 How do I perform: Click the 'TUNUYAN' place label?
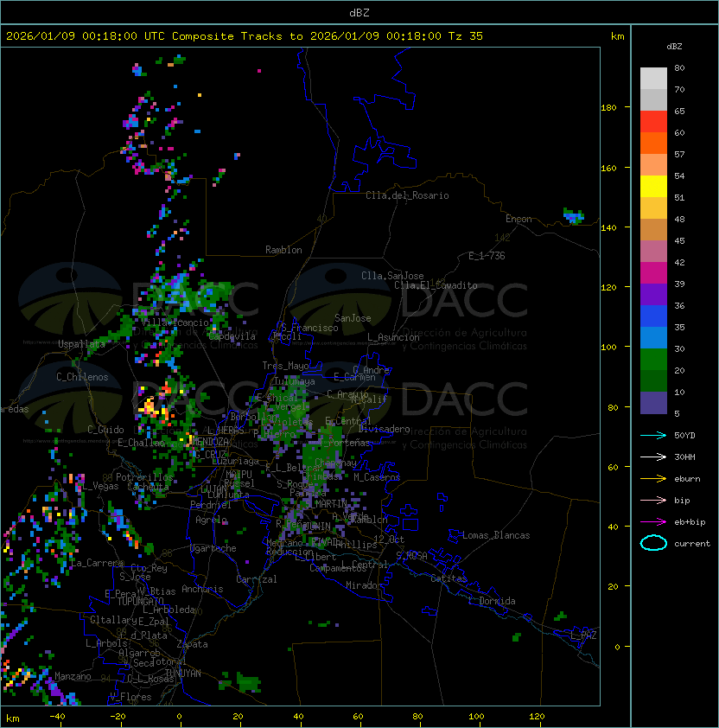[183, 674]
